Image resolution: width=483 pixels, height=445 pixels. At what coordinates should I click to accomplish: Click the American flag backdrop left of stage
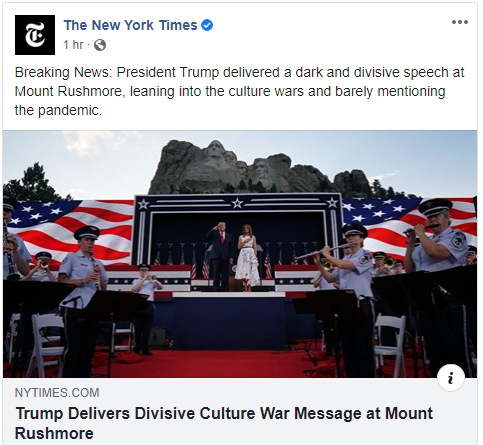pos(72,230)
